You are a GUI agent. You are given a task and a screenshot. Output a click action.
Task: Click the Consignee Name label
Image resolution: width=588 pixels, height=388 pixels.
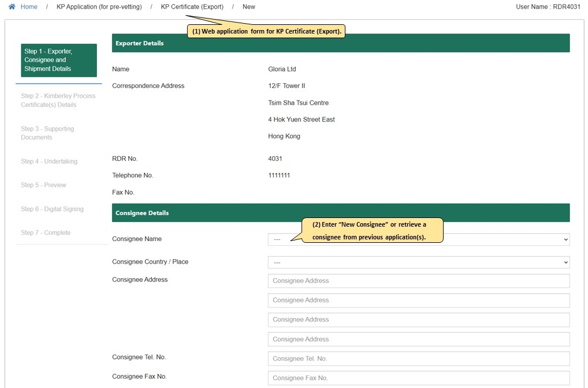coord(137,239)
